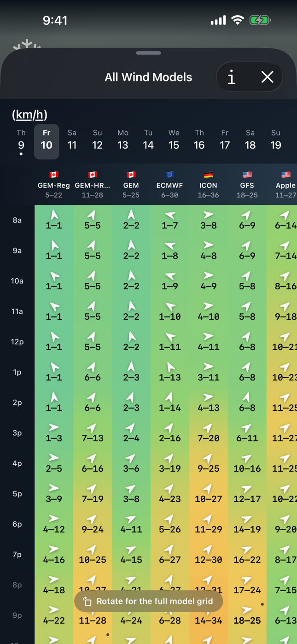Tap GEM-Reg wind arrow at 8a
The height and width of the screenshot is (644, 297).
pos(54,215)
